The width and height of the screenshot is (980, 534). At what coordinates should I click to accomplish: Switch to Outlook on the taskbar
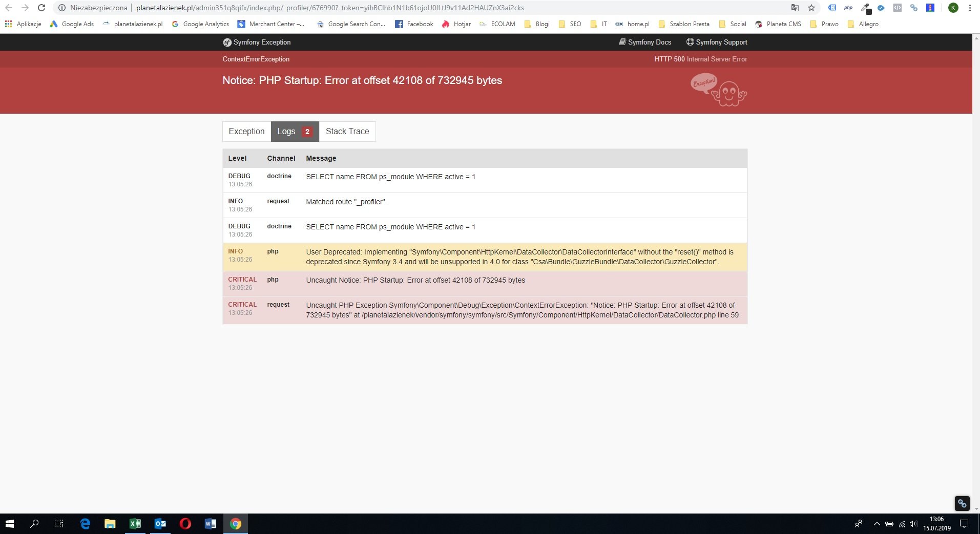160,524
